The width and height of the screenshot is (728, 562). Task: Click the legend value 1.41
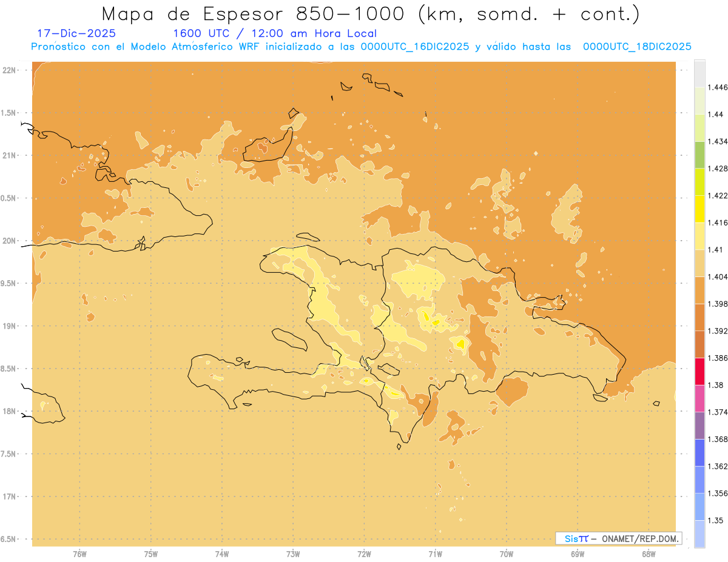pyautogui.click(x=716, y=250)
